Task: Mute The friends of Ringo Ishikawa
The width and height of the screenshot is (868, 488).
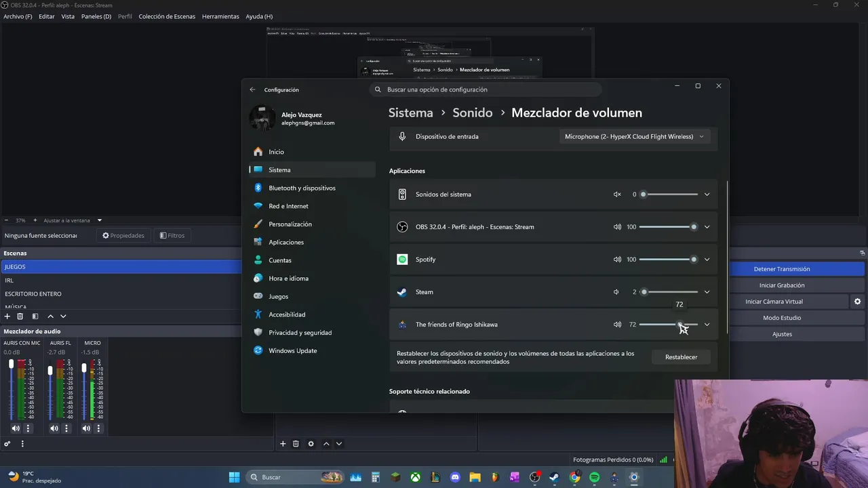Action: click(x=617, y=325)
